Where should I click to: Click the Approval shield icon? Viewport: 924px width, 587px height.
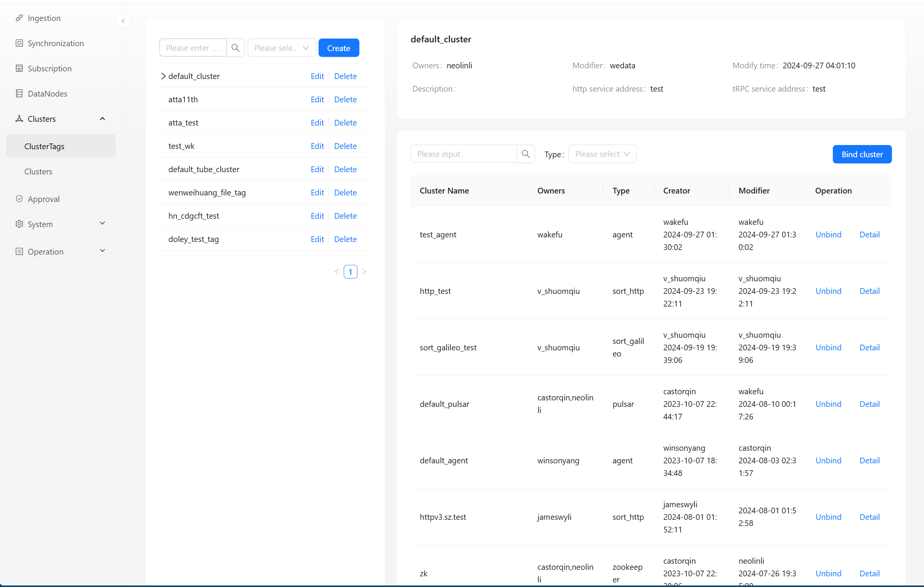pyautogui.click(x=19, y=199)
